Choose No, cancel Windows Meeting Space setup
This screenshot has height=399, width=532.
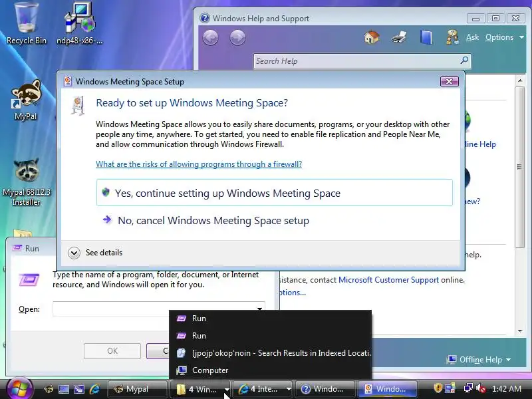(x=213, y=221)
